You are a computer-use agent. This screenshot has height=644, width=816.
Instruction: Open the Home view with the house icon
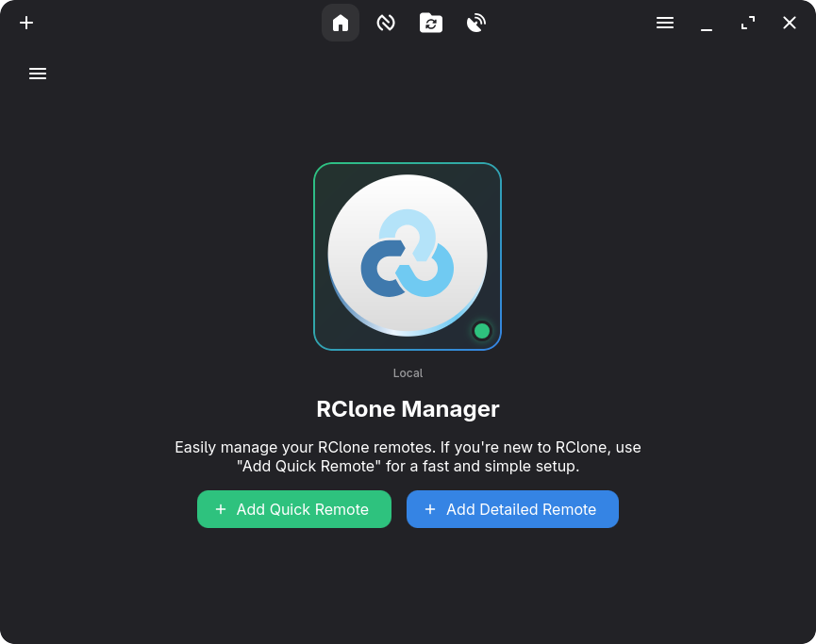point(341,23)
